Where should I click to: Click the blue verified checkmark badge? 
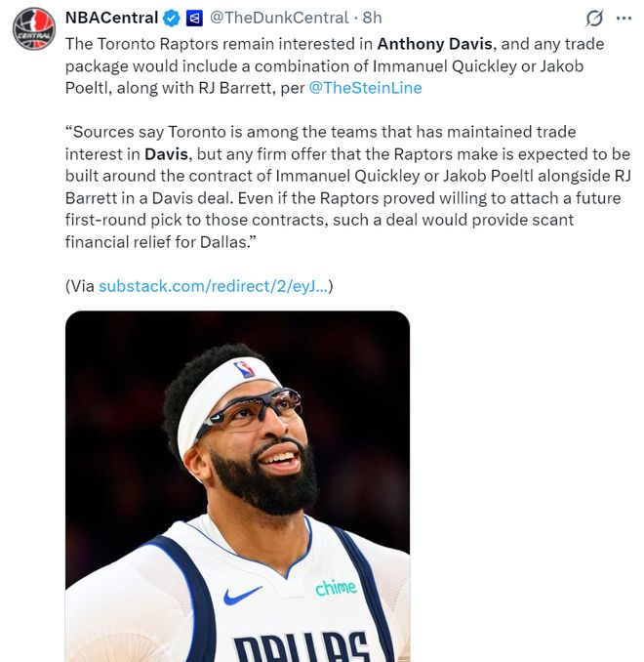(172, 18)
